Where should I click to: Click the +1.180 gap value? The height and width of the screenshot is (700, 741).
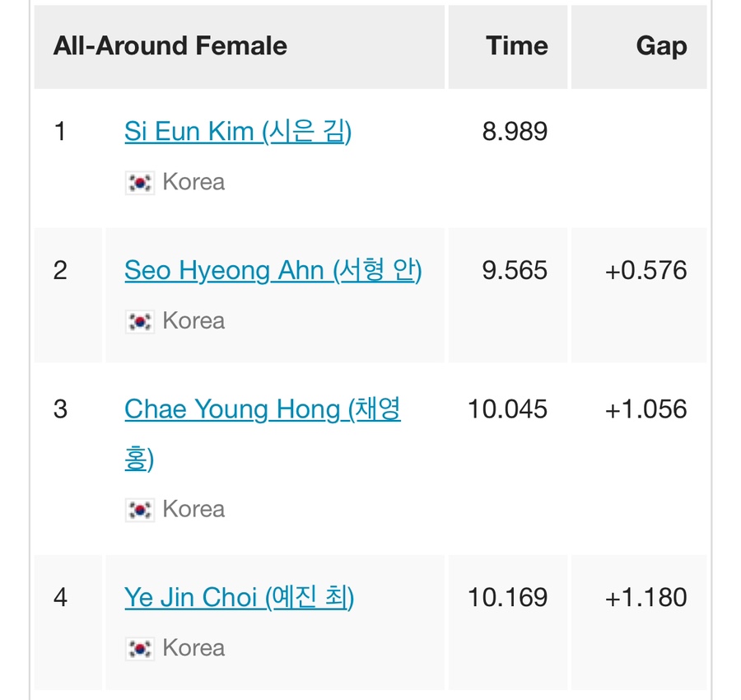(x=646, y=597)
